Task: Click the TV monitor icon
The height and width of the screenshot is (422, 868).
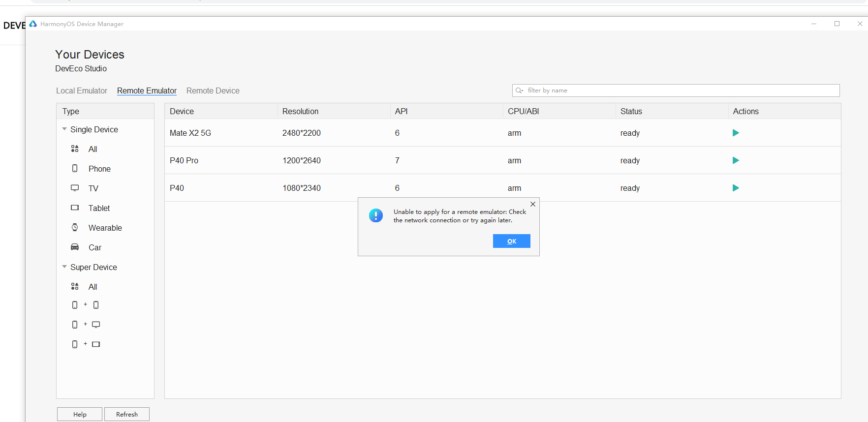Action: (x=75, y=188)
